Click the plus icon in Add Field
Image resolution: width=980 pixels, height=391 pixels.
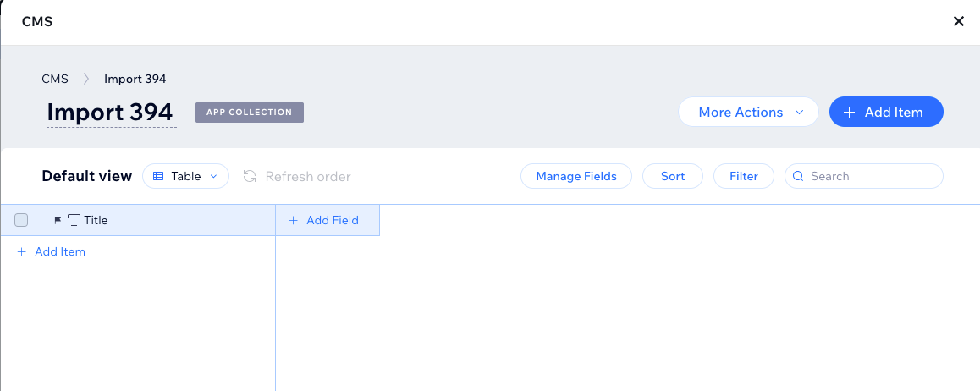click(294, 220)
